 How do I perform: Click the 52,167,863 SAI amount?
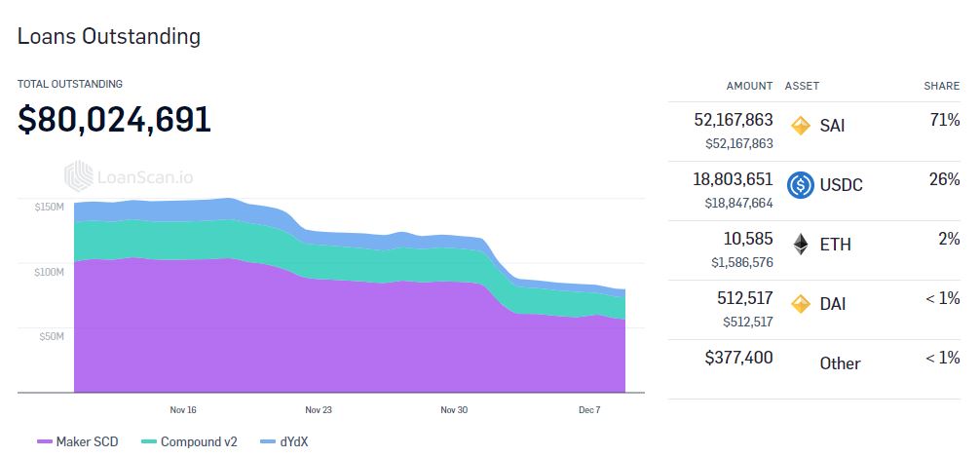pyautogui.click(x=734, y=120)
